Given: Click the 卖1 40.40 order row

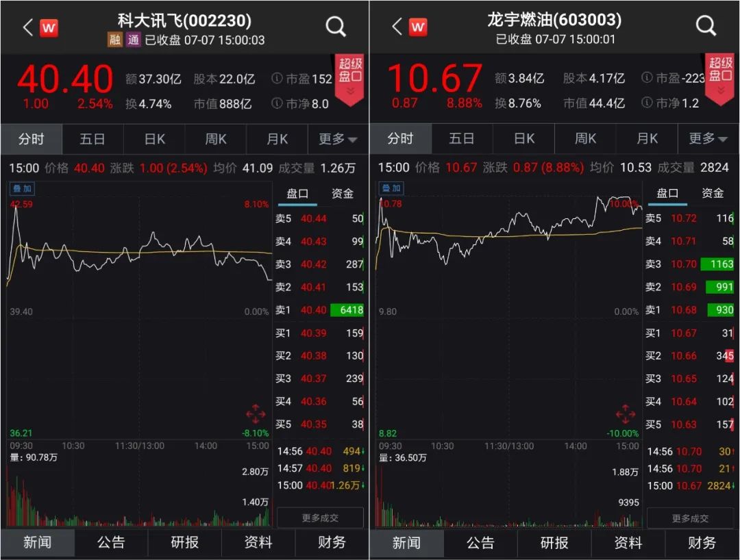Looking at the screenshot, I should 320,310.
